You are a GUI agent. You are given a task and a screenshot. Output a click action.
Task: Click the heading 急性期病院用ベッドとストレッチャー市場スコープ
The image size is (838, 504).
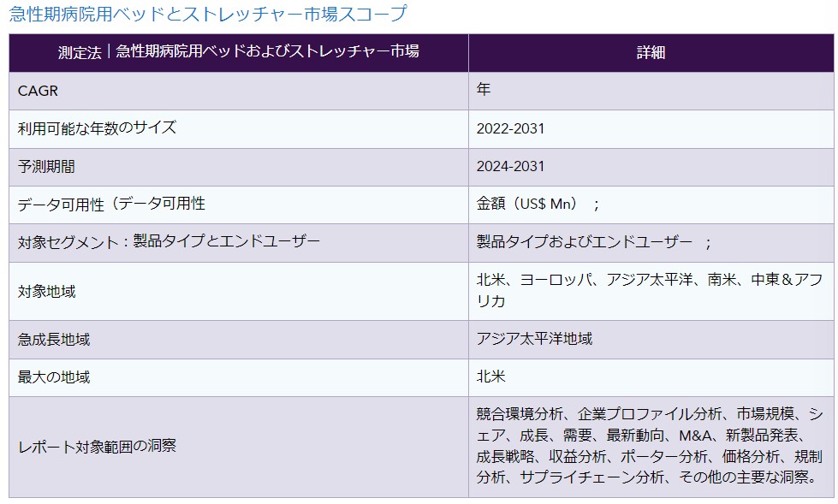pos(208,14)
